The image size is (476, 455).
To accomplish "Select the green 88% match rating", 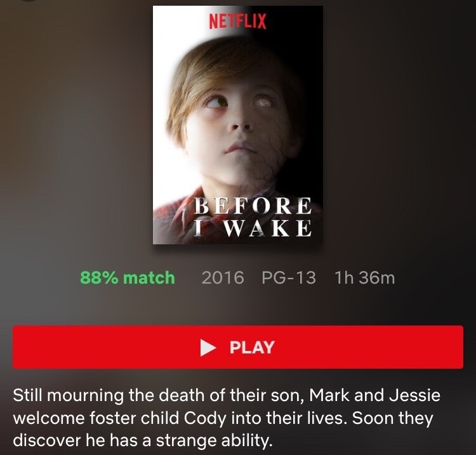I will click(128, 278).
